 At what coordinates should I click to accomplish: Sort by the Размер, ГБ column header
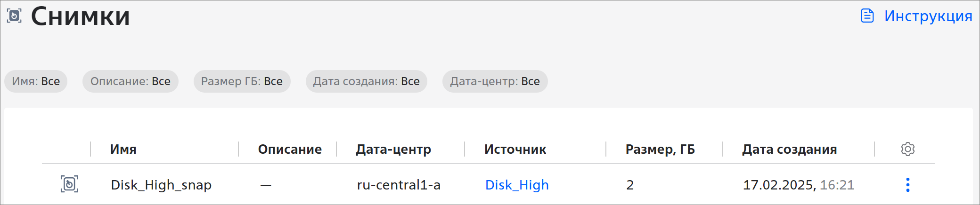point(660,149)
